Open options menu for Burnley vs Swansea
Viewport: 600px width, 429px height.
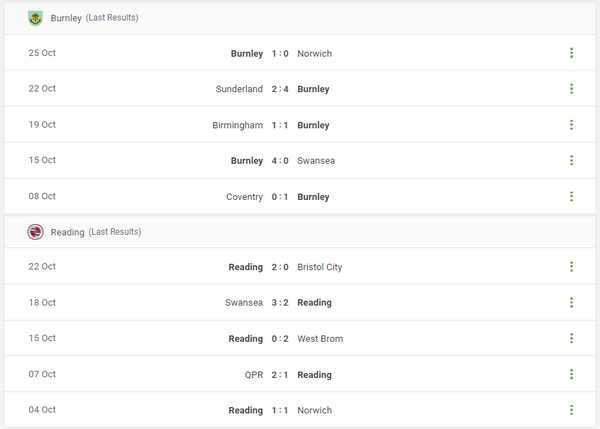pyautogui.click(x=571, y=160)
